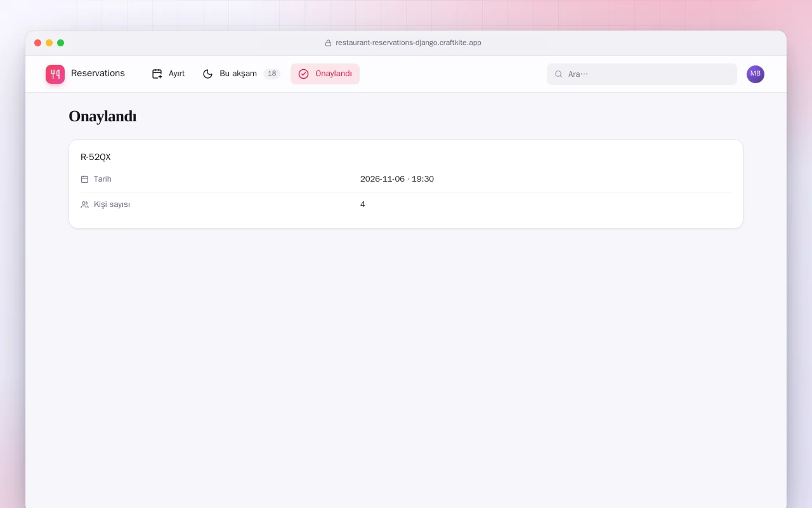Click the site URL in the address bar
This screenshot has height=508, width=812.
pos(409,43)
